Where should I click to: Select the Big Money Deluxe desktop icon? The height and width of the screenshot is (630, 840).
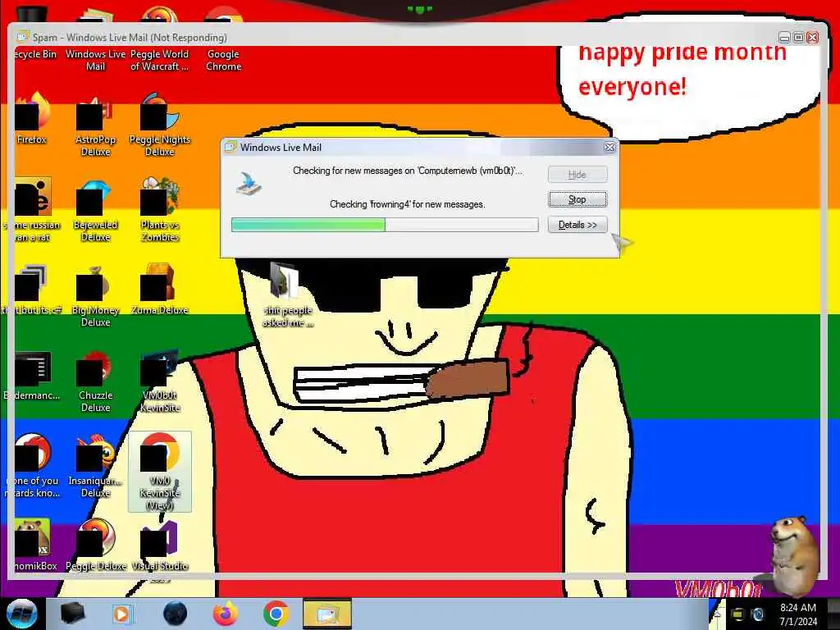pyautogui.click(x=95, y=295)
